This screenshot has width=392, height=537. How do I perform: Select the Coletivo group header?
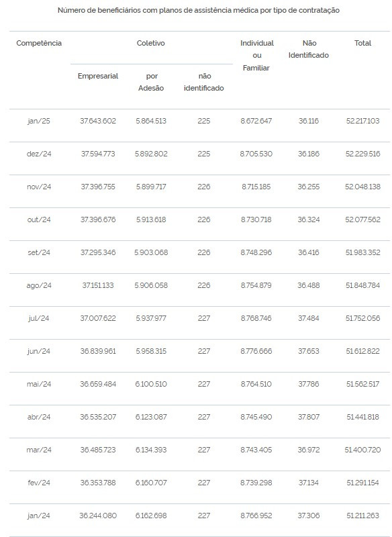pyautogui.click(x=150, y=43)
